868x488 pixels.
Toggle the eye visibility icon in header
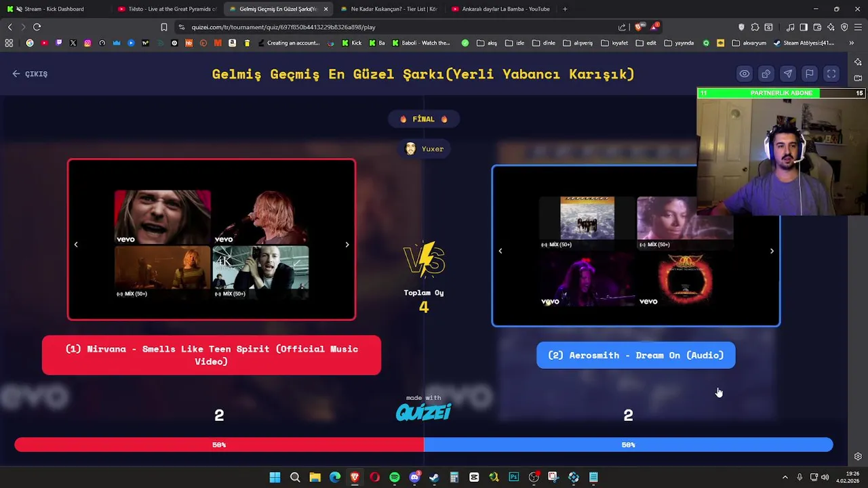[x=745, y=74]
